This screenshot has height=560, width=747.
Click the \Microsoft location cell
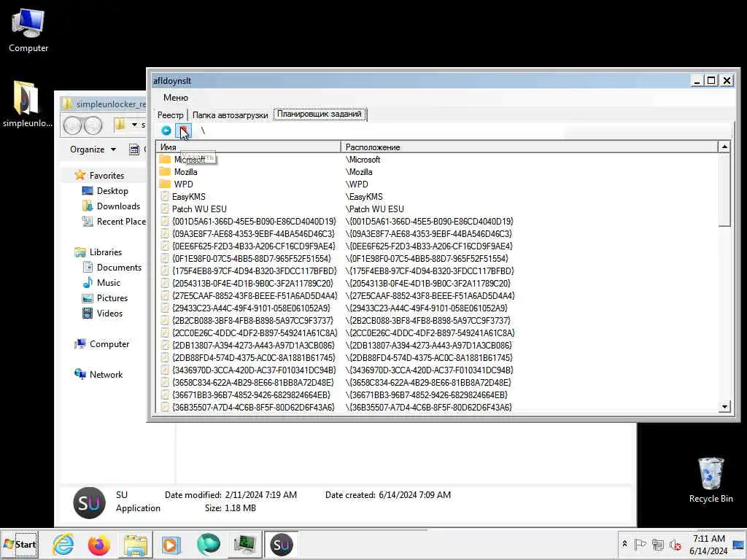[x=363, y=160]
